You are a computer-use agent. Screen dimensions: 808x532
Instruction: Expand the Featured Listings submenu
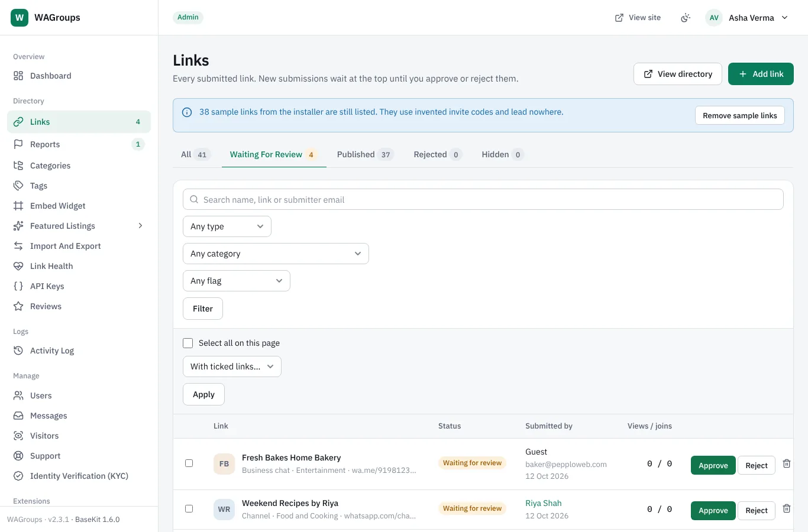[x=79, y=226]
